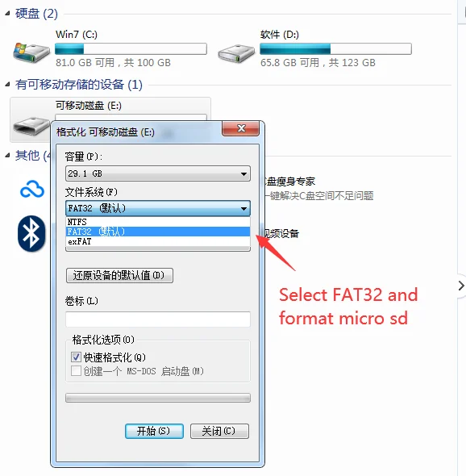Click the right chevron panel arrow

[x=461, y=286]
